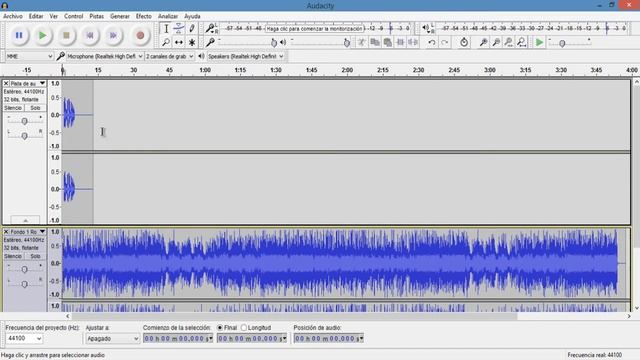Open the Control menu
The height and width of the screenshot is (360, 640).
pos(73,16)
